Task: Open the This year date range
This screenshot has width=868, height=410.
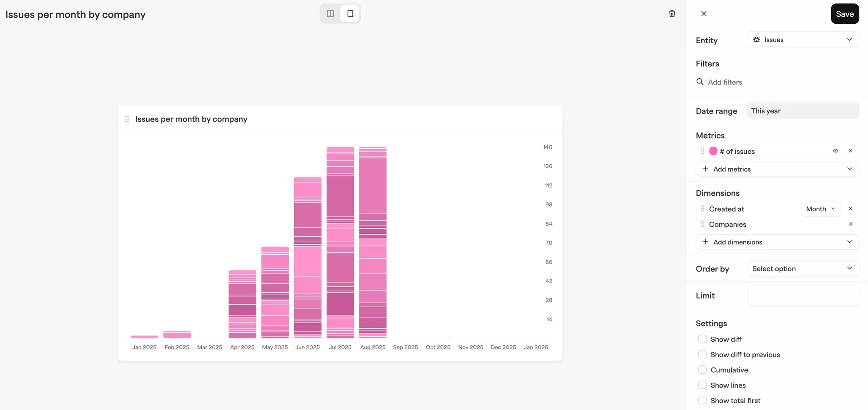Action: [803, 111]
